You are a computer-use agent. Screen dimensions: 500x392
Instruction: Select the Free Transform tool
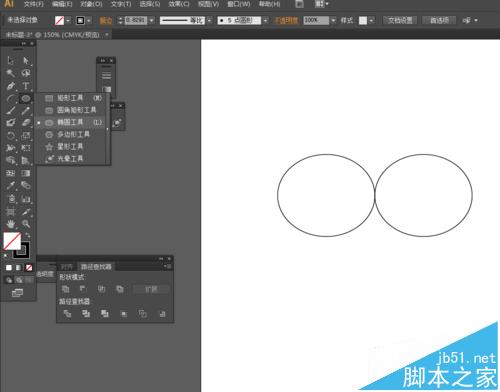pos(26,148)
